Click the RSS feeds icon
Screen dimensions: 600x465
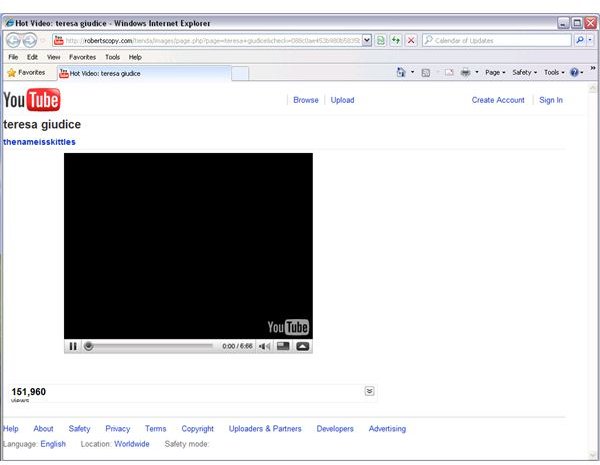[x=426, y=72]
